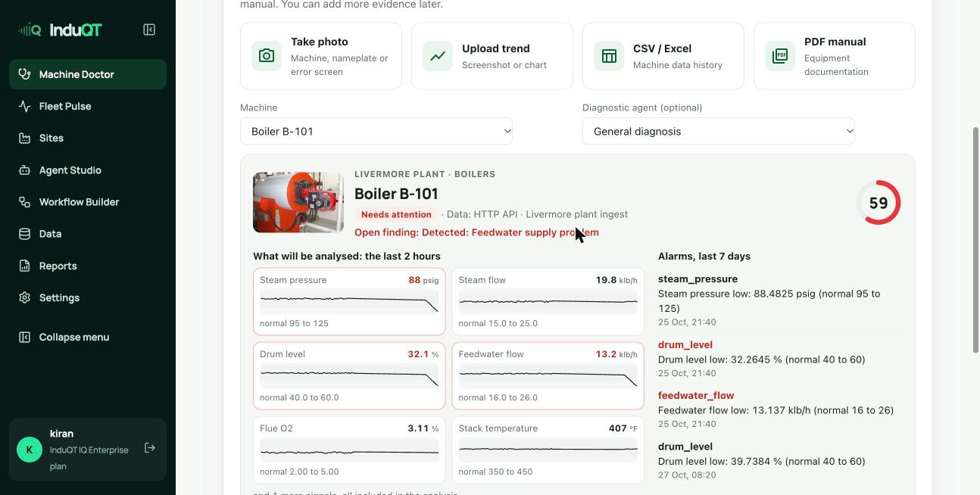Click the Agent Studio robot icon
The height and width of the screenshot is (495, 980).
(25, 170)
